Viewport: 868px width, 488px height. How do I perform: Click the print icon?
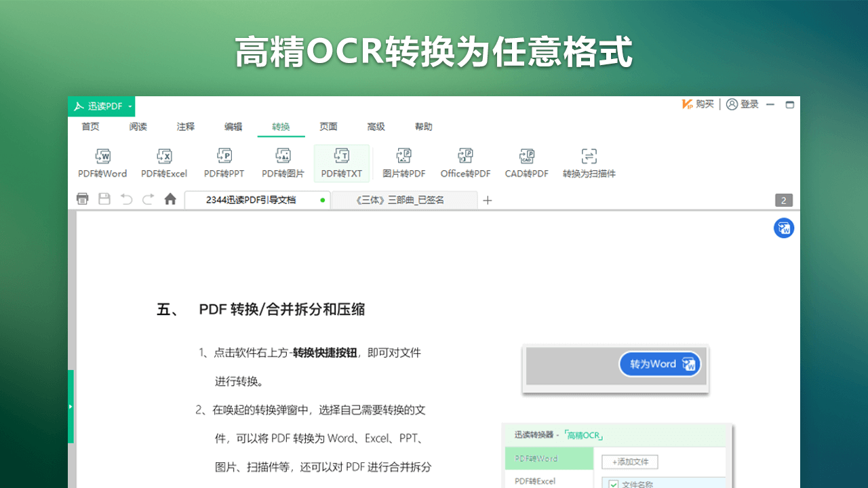82,199
